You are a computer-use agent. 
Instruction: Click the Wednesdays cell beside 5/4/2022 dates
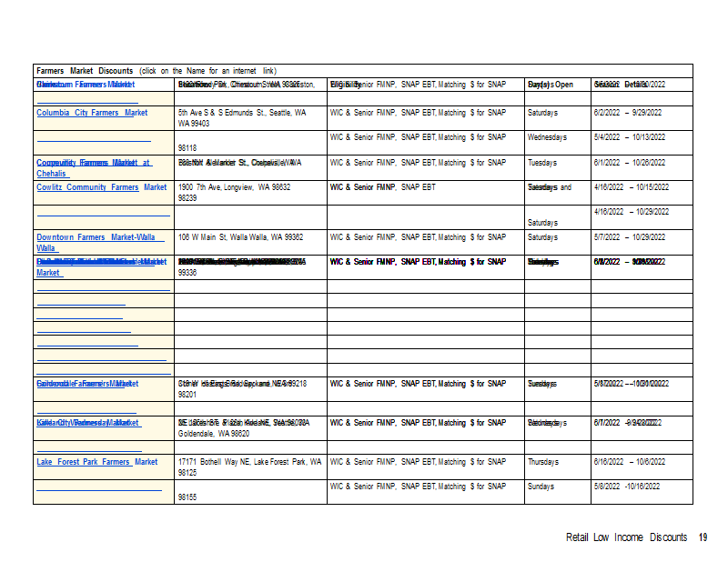point(548,137)
